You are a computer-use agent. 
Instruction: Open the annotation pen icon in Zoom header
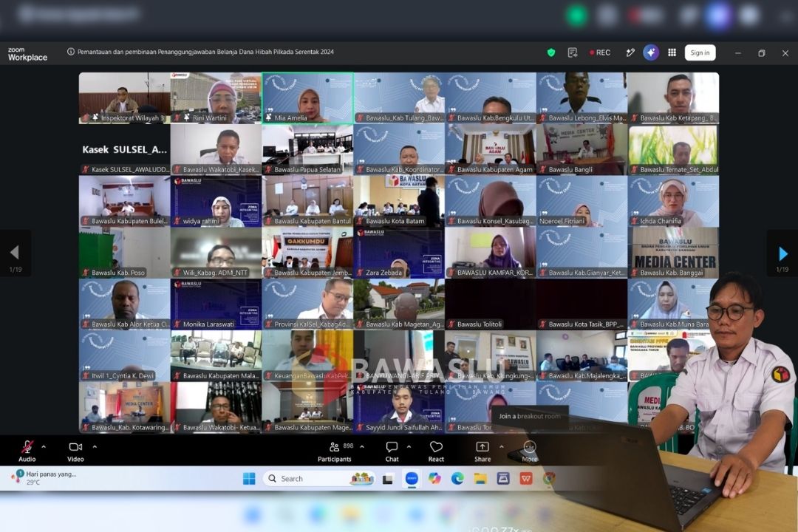[630, 52]
